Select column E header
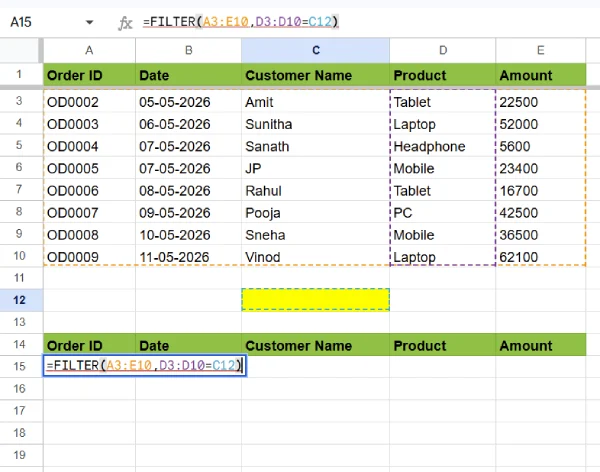This screenshot has height=472, width=600. 540,50
